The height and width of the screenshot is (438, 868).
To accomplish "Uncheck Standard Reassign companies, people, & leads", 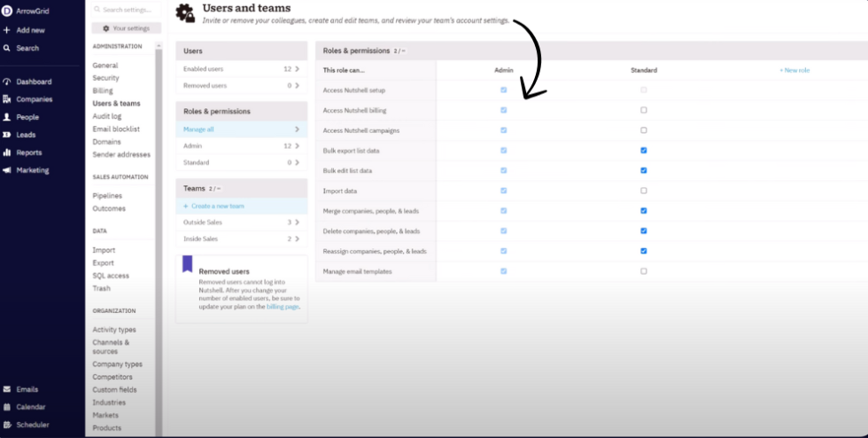I will pyautogui.click(x=643, y=251).
